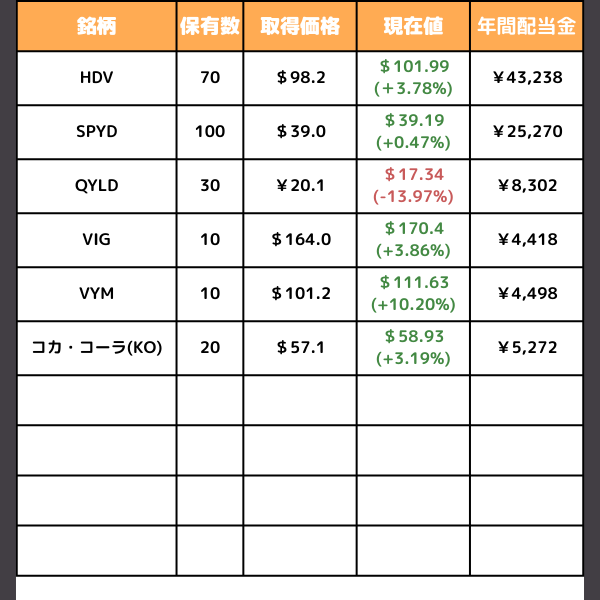This screenshot has height=600, width=600.
Task: Select VYM current value $111.63
Action: pyautogui.click(x=414, y=282)
